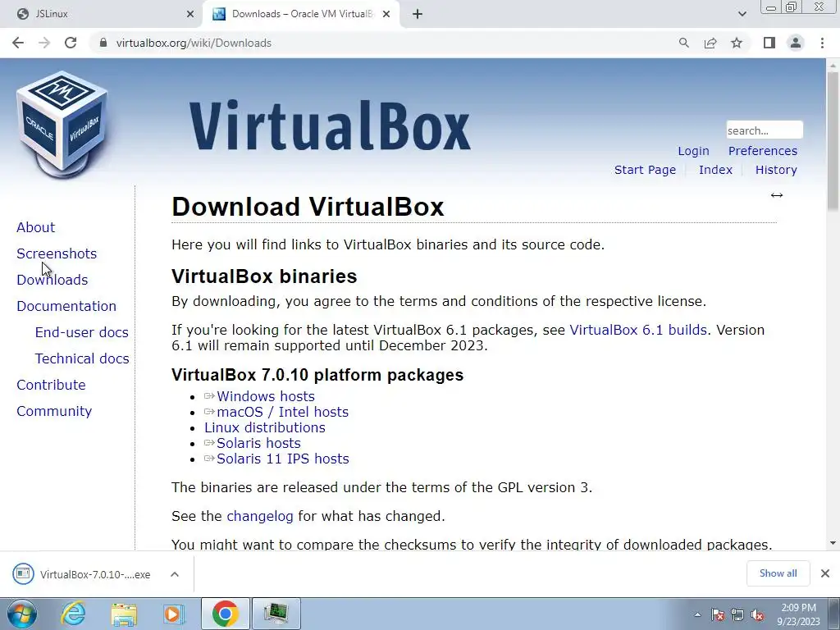This screenshot has height=630, width=840.
Task: Open the Index page
Action: 715,170
